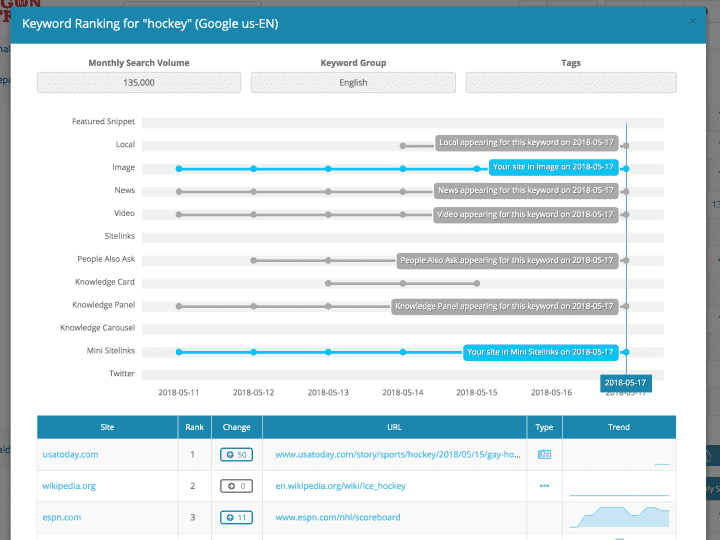Viewport: 720px width, 540px height.
Task: Click the change badge showing 50
Action: coord(237,454)
